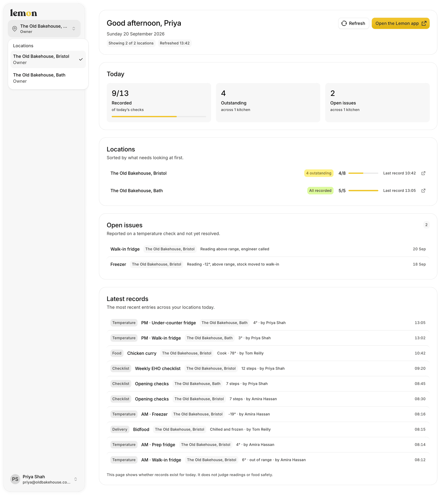Open The Old Bakehouse, Bristol location row

pyautogui.click(x=268, y=173)
